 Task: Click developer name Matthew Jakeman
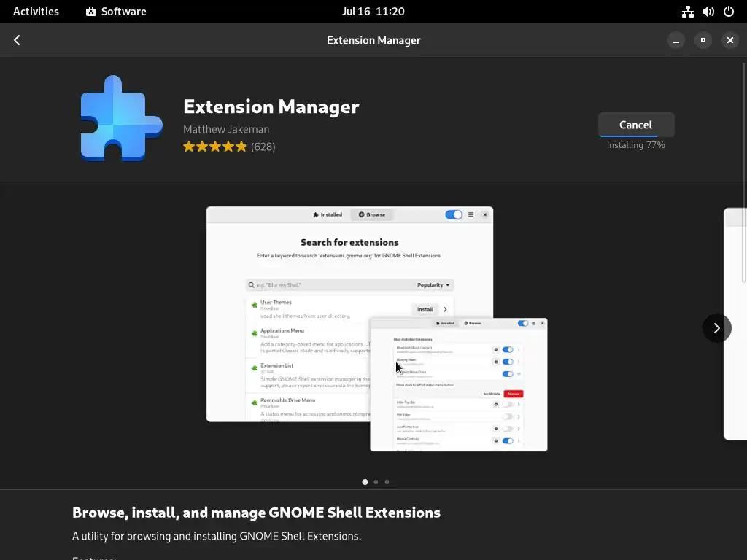[226, 129]
